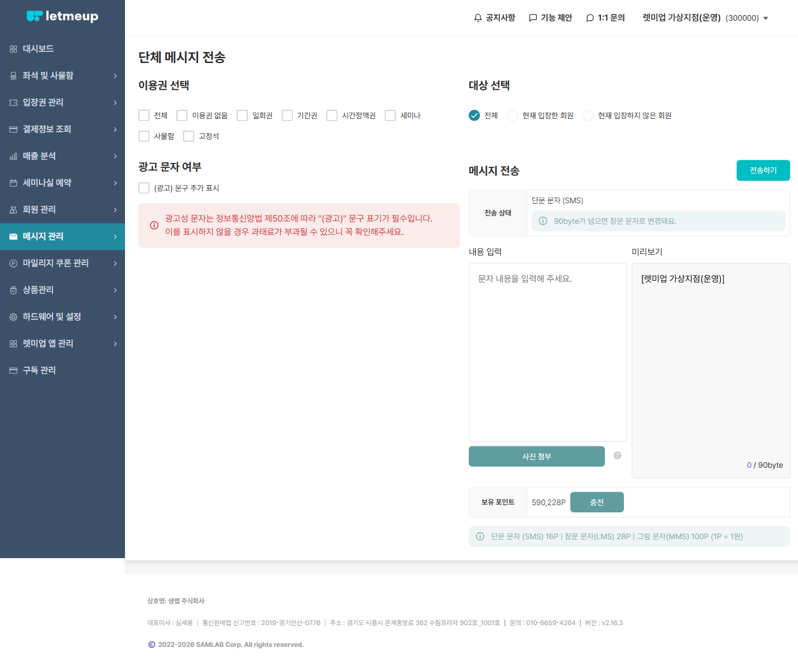This screenshot has height=672, width=798.
Task: Expand the 회원 관리 sidebar chevron
Action: pyautogui.click(x=116, y=210)
